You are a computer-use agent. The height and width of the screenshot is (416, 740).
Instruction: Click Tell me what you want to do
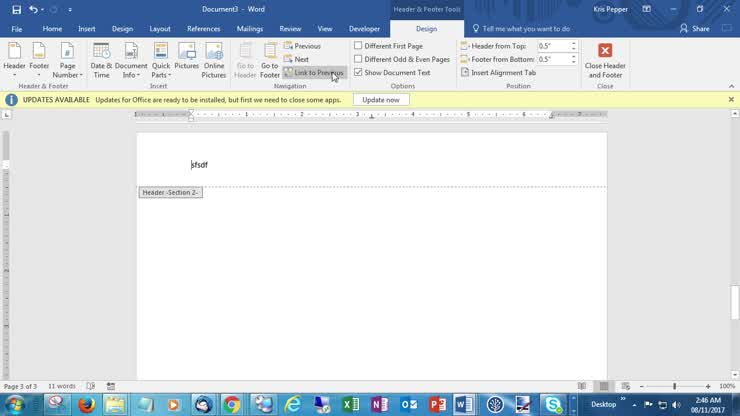coord(521,29)
